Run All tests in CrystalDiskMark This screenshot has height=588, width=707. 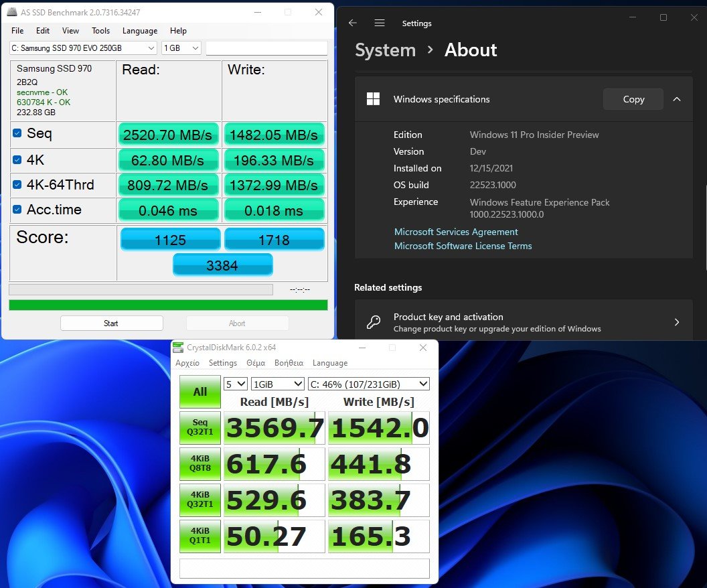click(x=200, y=391)
